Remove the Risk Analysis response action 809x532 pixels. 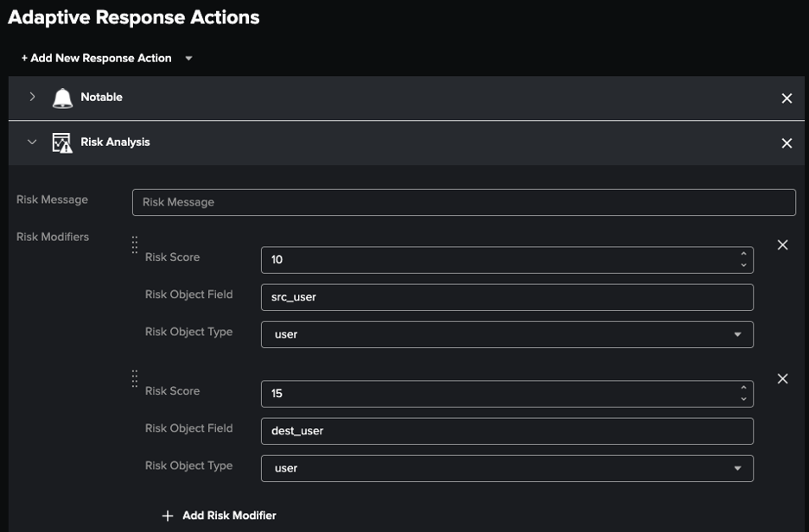(x=787, y=143)
